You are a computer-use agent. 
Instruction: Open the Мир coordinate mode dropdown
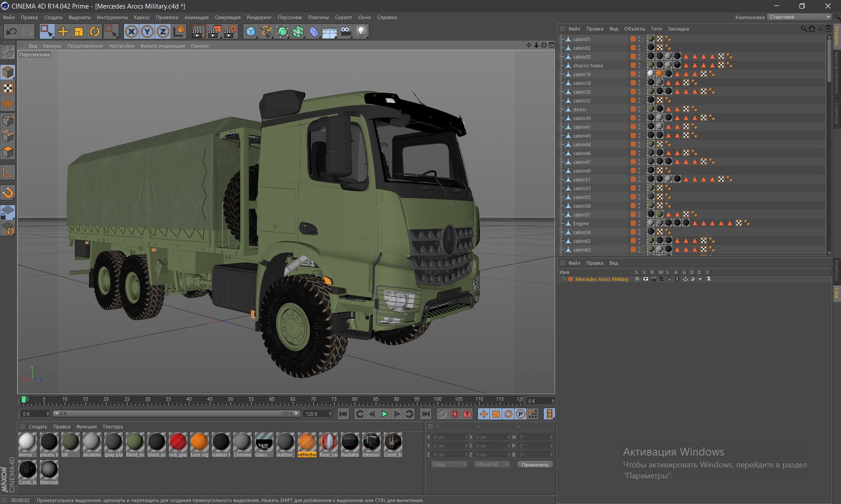click(449, 464)
